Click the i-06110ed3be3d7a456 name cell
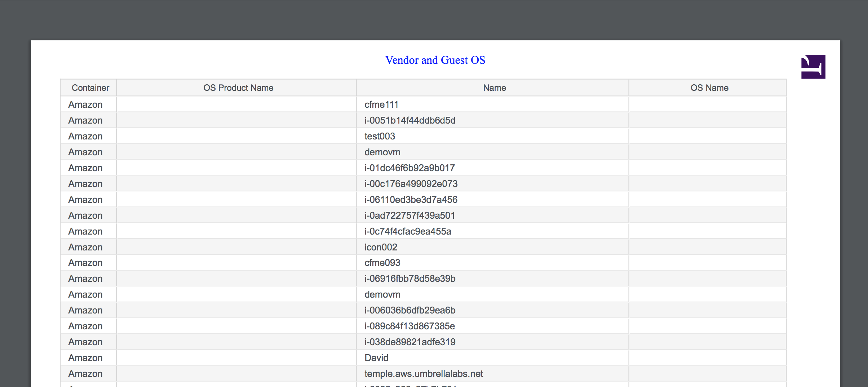This screenshot has height=387, width=868. pos(493,200)
